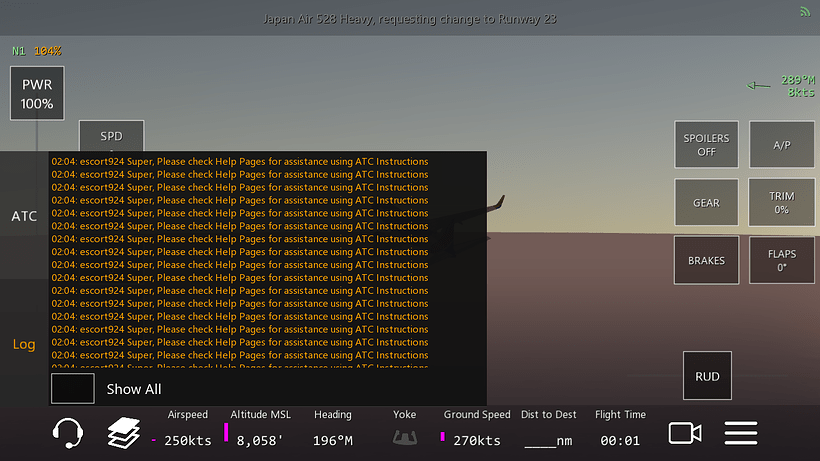Image resolution: width=820 pixels, height=461 pixels.
Task: Tap the wind direction arrow indicator
Action: pos(758,85)
